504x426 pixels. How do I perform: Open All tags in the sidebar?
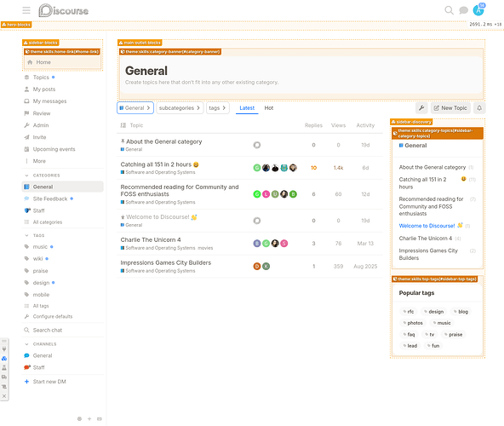(63, 306)
